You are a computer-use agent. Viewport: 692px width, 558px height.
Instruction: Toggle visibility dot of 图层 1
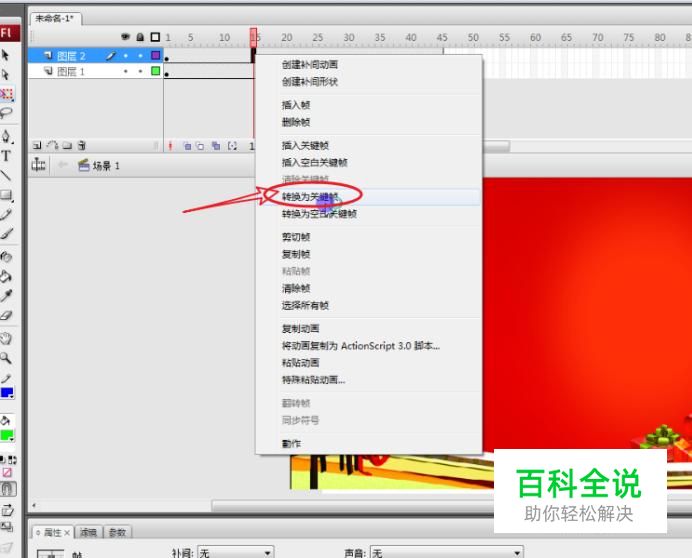pyautogui.click(x=125, y=71)
